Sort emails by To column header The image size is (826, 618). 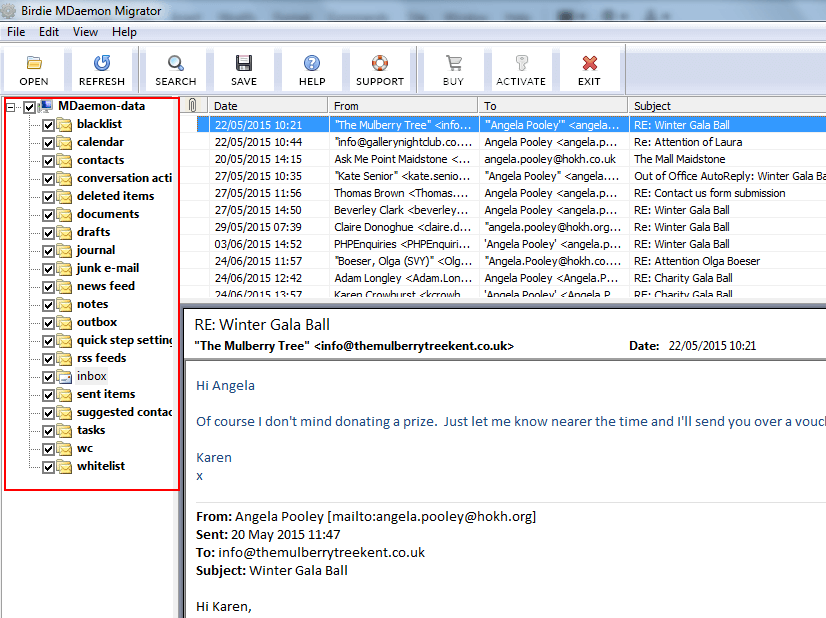[x=553, y=105]
